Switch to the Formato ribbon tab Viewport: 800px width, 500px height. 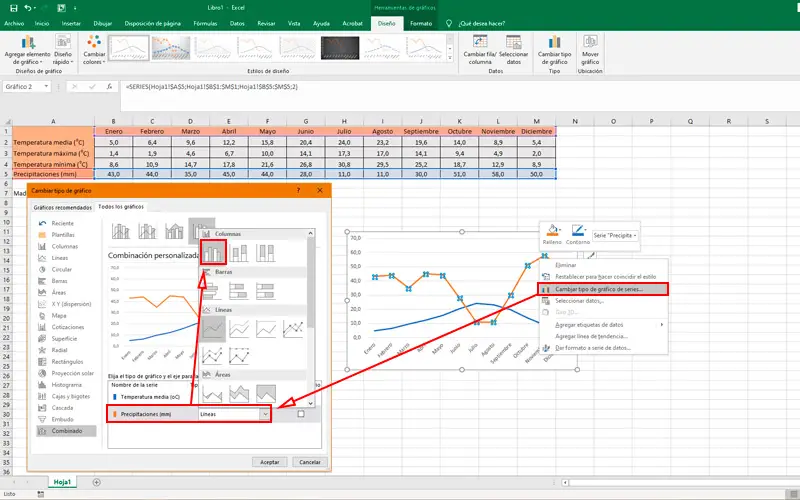(x=421, y=23)
